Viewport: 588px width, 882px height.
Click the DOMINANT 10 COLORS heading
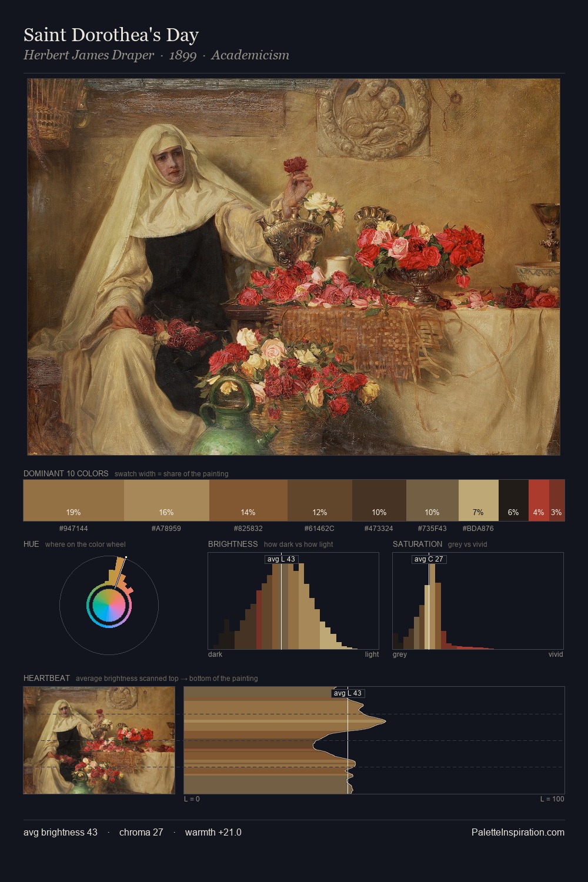click(66, 473)
